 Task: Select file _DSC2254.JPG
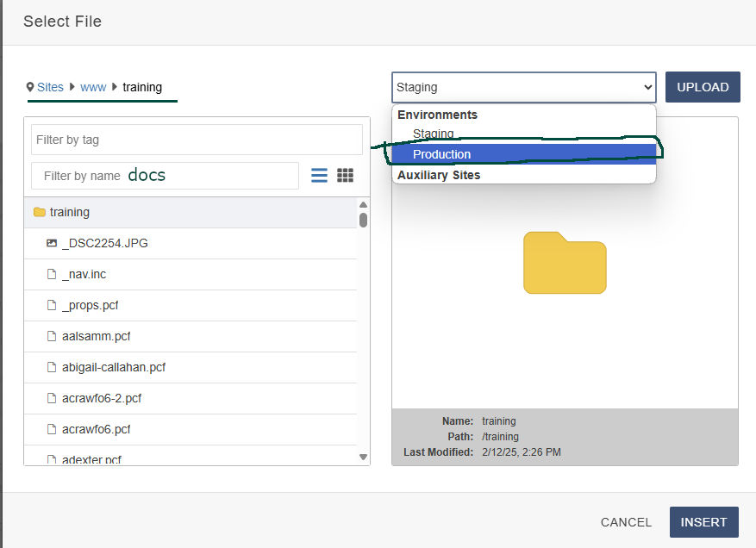pos(191,243)
